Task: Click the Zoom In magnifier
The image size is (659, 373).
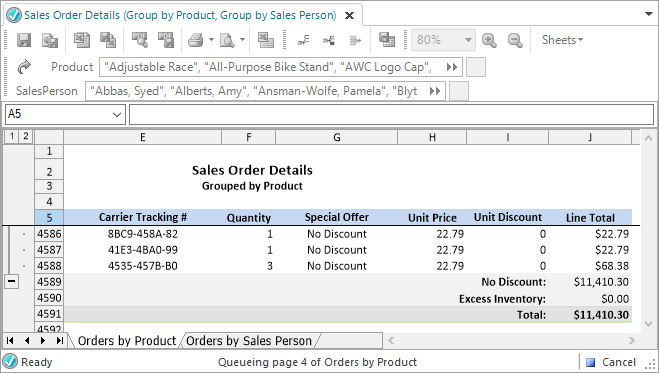Action: (x=489, y=40)
